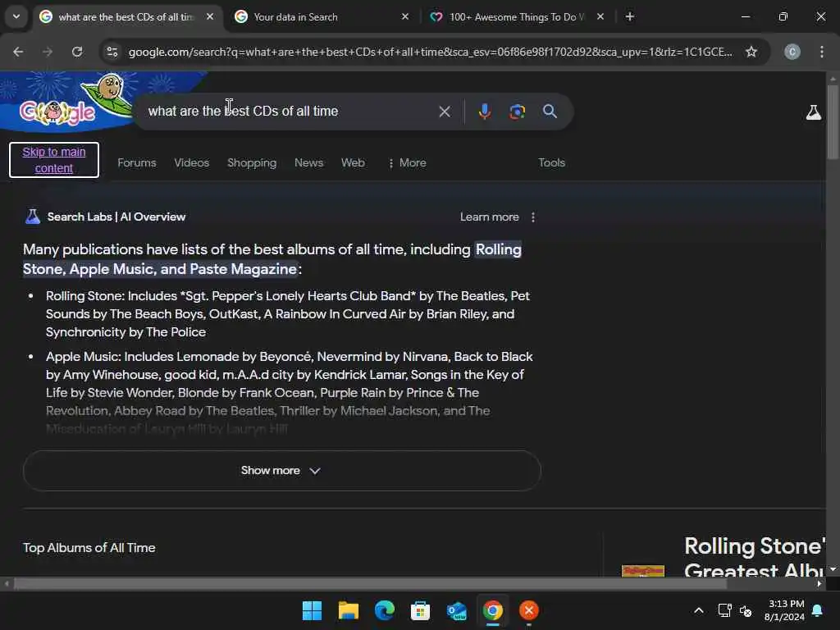Image resolution: width=840 pixels, height=630 pixels.
Task: Select the Web search filter
Action: coord(353,163)
